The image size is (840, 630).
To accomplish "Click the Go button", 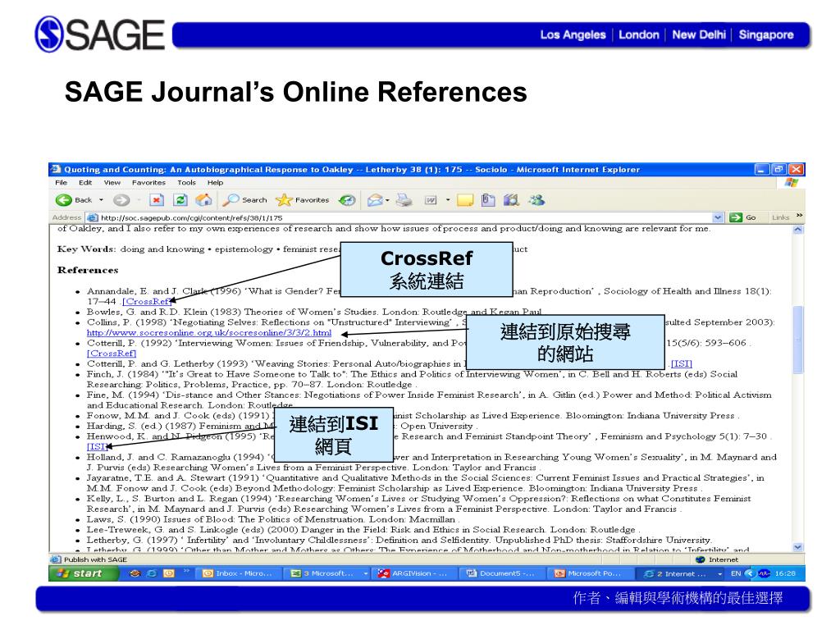I will coord(743,217).
